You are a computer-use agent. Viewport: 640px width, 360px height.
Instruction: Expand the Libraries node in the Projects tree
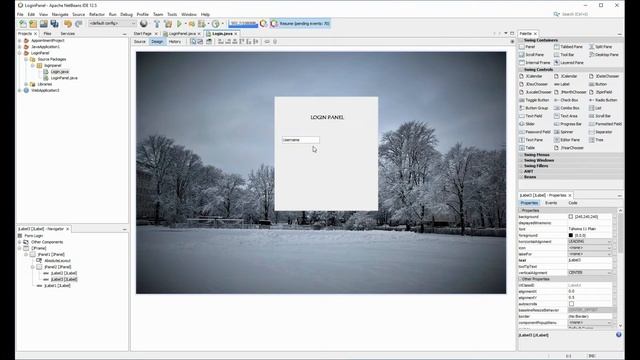coord(26,84)
